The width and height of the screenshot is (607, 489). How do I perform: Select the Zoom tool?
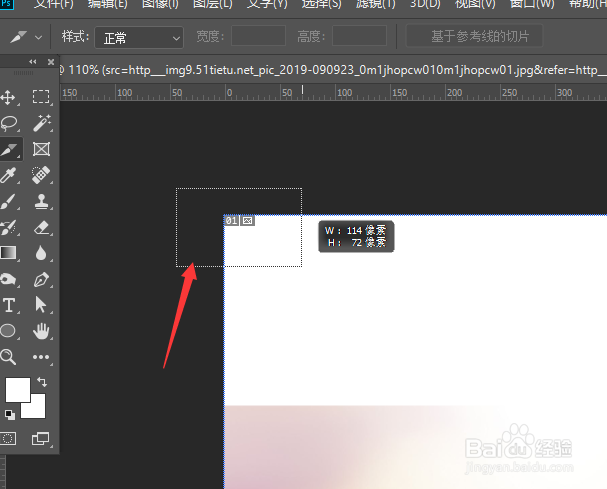point(8,357)
